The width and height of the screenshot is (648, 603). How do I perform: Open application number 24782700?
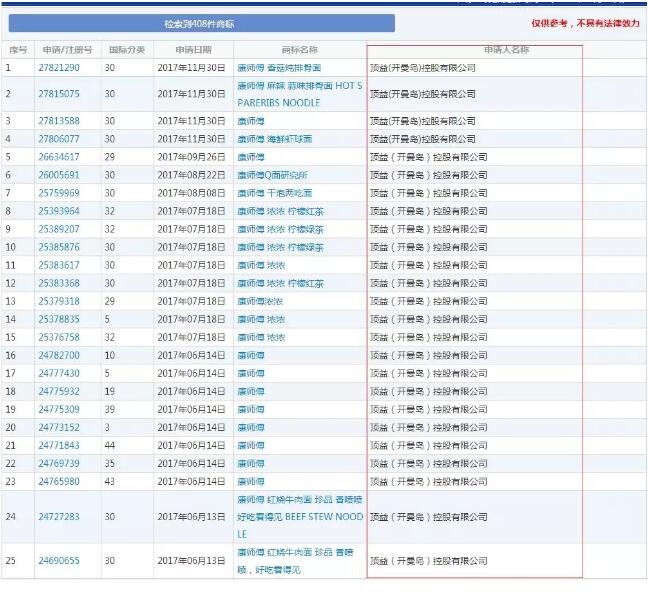(x=59, y=355)
